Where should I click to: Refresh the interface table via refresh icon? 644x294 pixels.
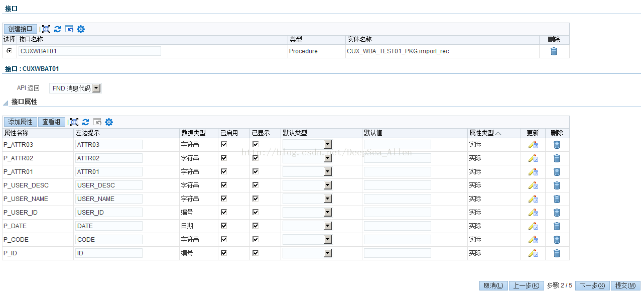(x=58, y=29)
